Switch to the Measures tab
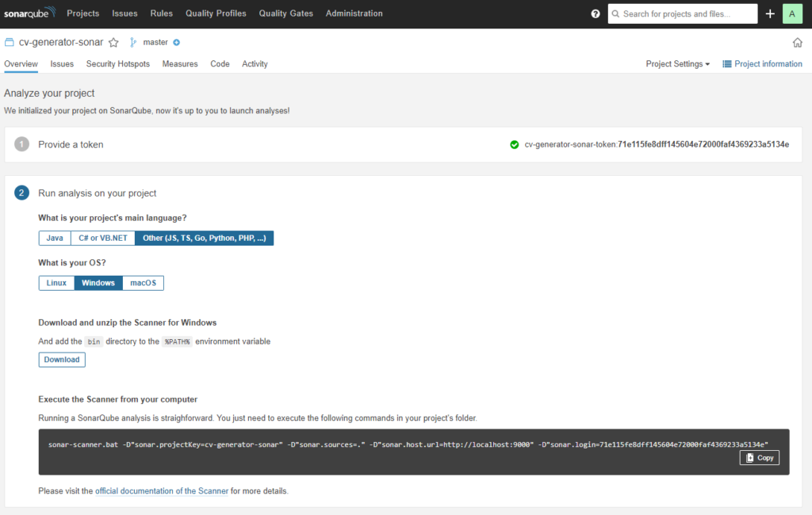812x515 pixels. pos(180,64)
